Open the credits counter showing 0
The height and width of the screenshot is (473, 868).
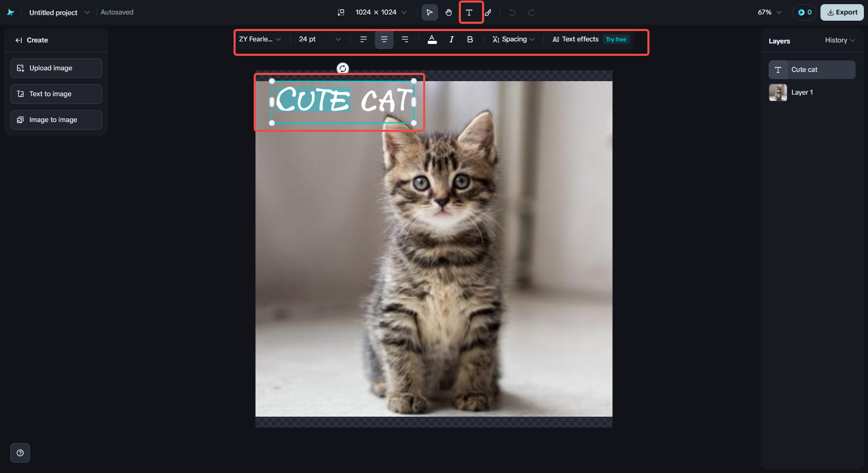[804, 12]
